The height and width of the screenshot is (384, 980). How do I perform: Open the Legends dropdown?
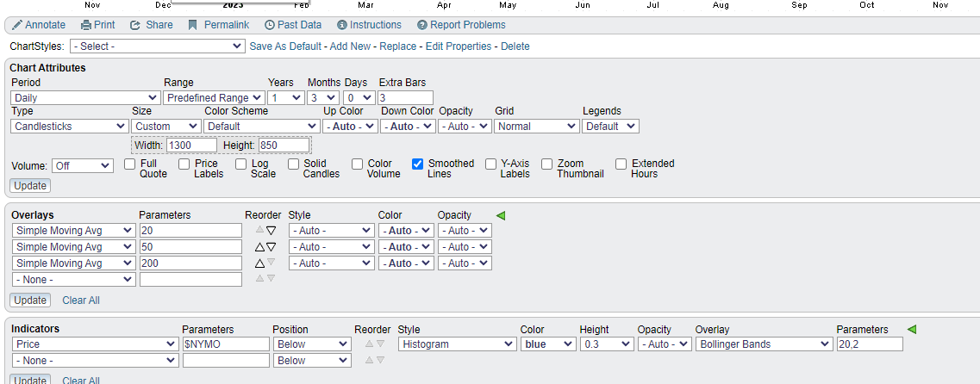(610, 126)
